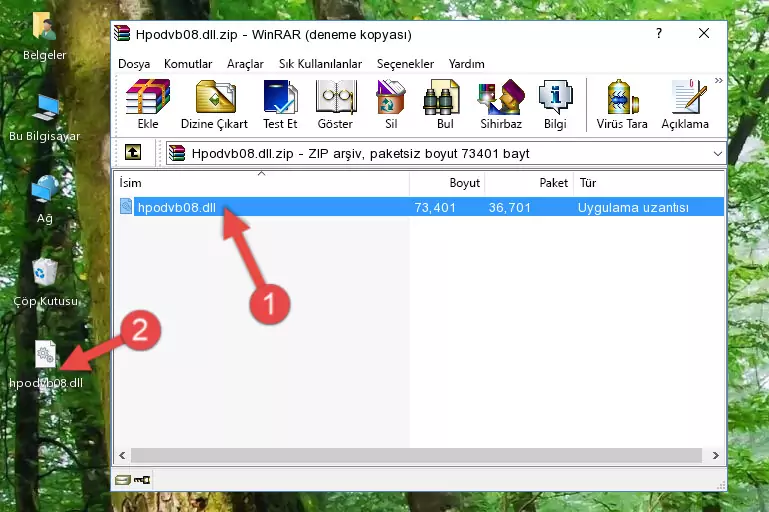Click the Virüs Tara scan icon
The width and height of the screenshot is (769, 512).
click(x=622, y=104)
